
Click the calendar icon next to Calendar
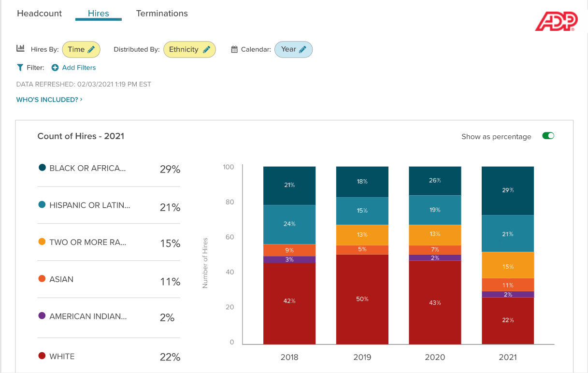click(x=234, y=49)
